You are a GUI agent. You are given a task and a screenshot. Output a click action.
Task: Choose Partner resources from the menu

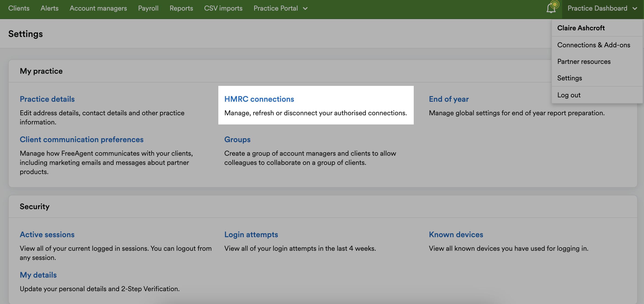click(584, 61)
